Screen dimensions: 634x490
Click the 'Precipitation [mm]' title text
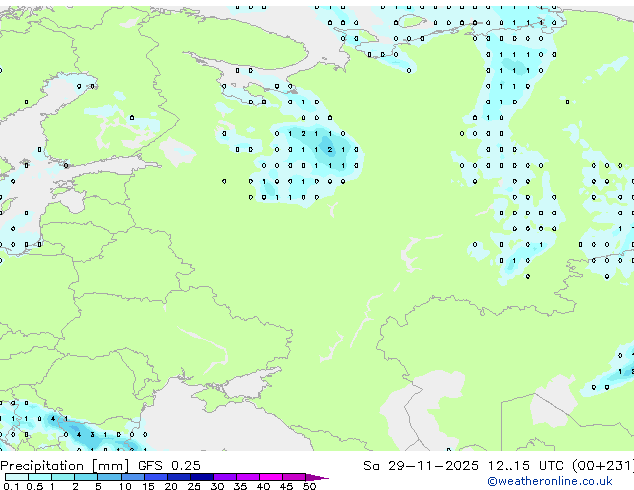(64, 466)
